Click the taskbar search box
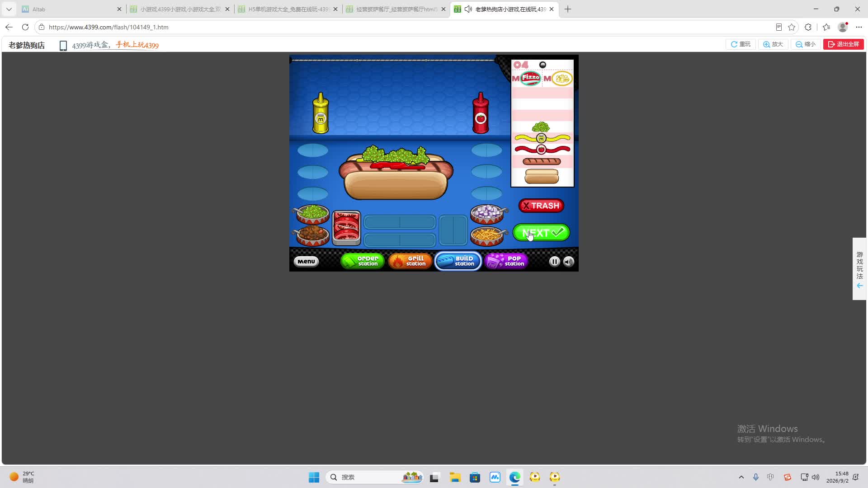 pos(374,477)
